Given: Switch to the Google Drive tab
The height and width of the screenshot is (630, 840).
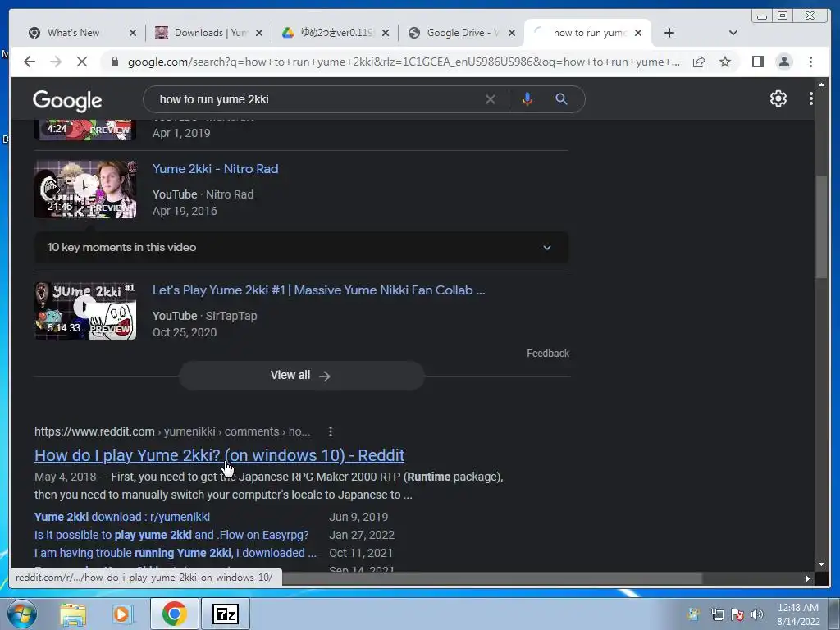Looking at the screenshot, I should 463,33.
